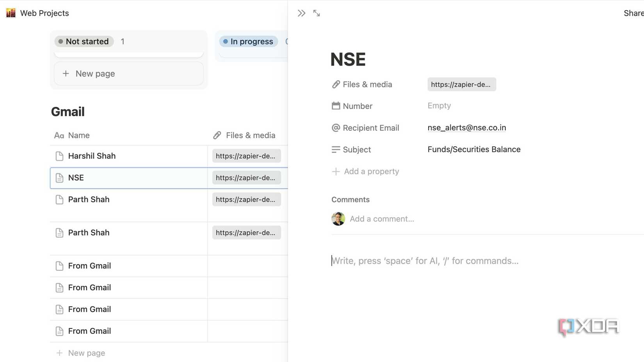Open the Share menu
Viewport: 644px width, 362px height.
633,13
